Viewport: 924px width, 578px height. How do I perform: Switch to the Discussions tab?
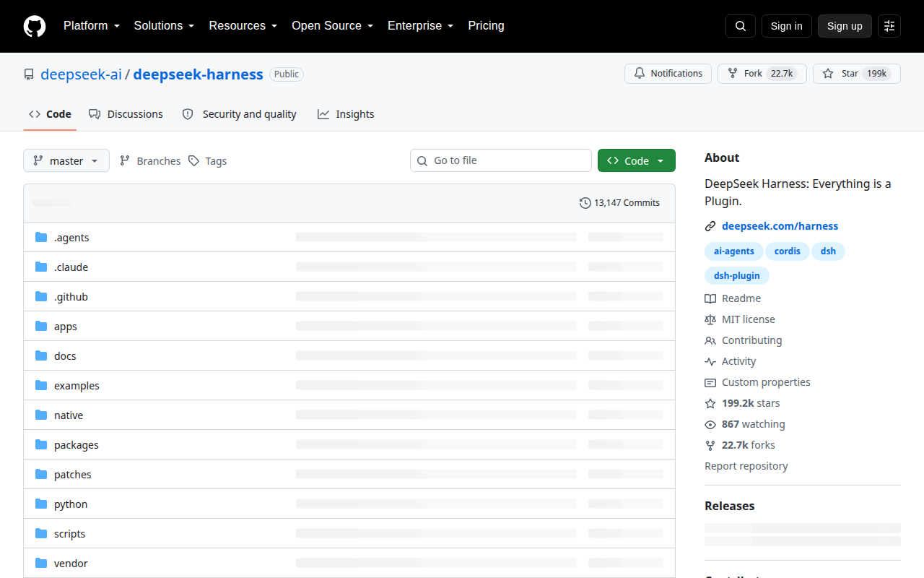(126, 114)
